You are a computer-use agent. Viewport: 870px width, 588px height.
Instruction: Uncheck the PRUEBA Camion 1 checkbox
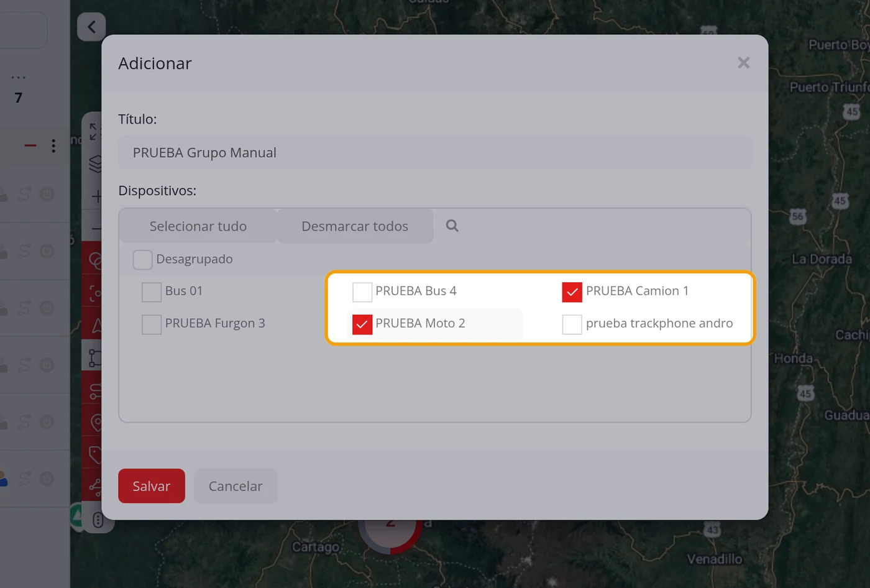coord(572,292)
